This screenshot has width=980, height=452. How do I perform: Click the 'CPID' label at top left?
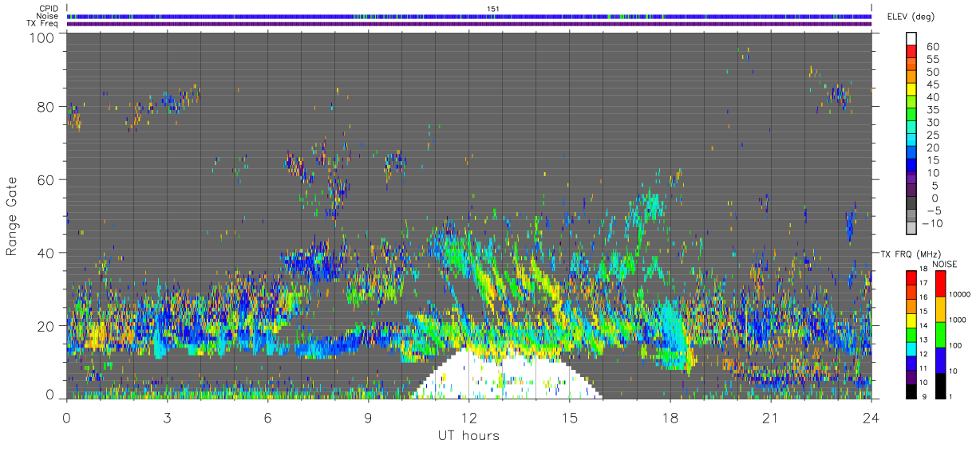(49, 9)
